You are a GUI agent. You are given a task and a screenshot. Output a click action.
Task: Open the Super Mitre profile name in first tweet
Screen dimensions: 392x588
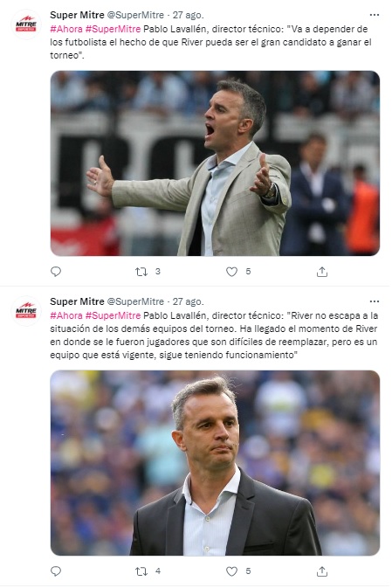click(77, 15)
